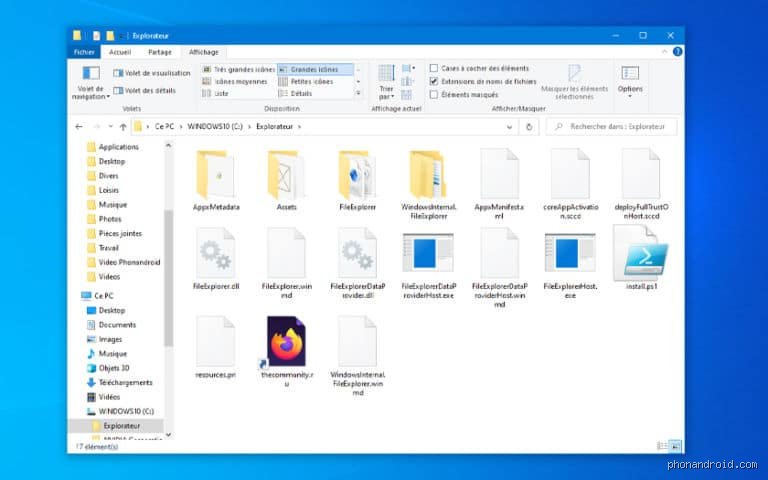Open the AppxMetadata folder
Image resolution: width=768 pixels, height=480 pixels.
[216, 180]
